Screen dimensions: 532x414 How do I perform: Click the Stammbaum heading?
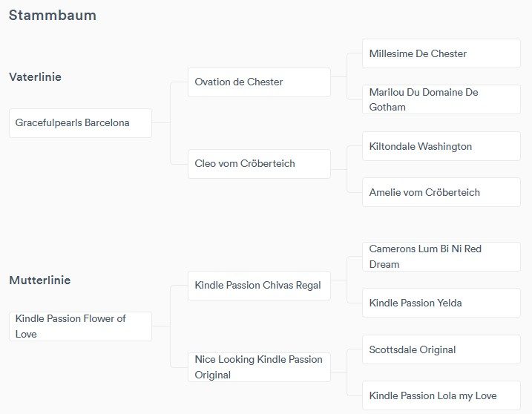(53, 15)
